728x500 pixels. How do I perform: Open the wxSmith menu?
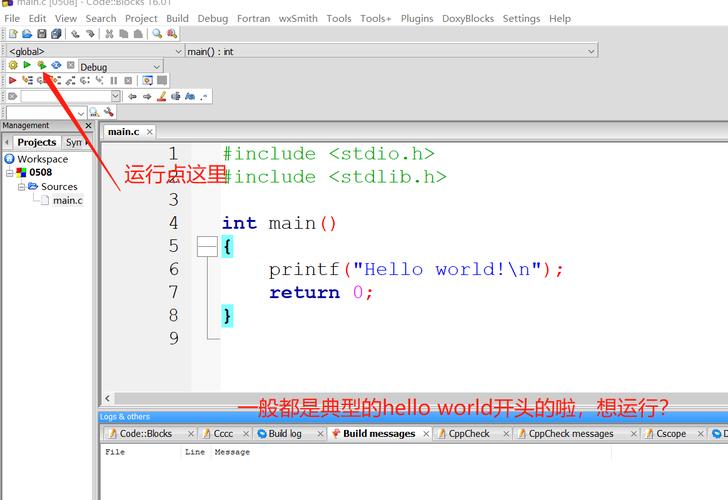[298, 19]
